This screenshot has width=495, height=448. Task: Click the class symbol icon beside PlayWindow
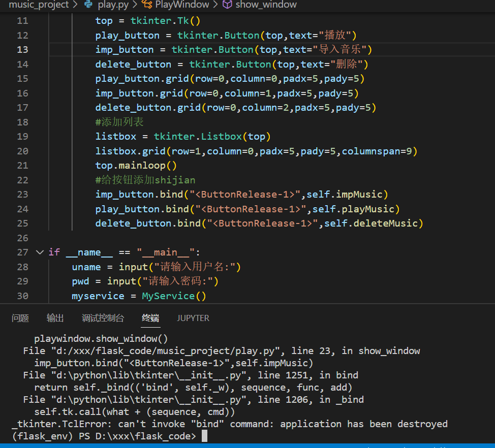click(x=146, y=4)
